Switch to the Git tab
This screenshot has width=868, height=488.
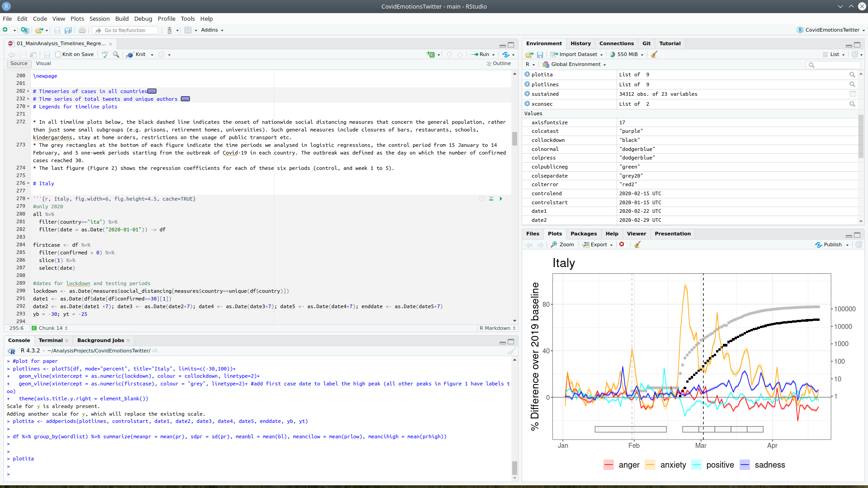646,43
